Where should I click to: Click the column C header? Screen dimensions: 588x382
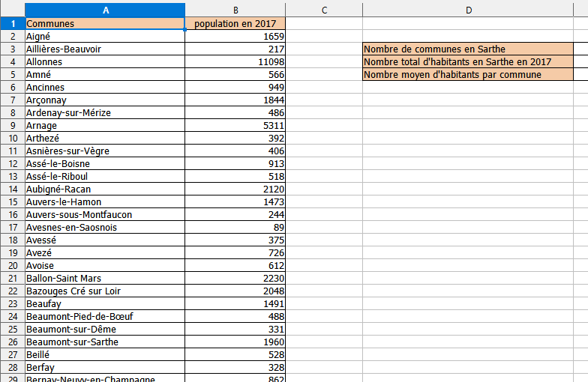324,10
